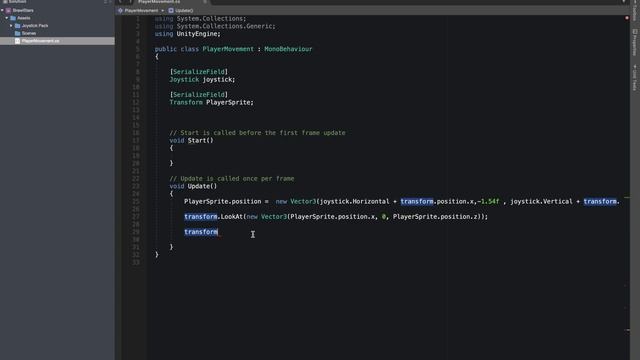Image resolution: width=640 pixels, height=360 pixels.
Task: Click the lower marker on the scrollbar overview
Action: coord(627,330)
